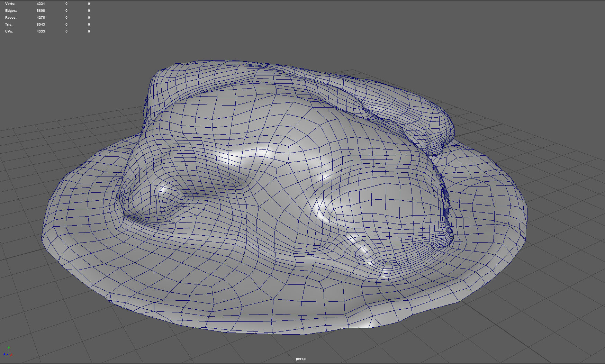
Task: Click the 'Tris:' heads-up display label
Action: pos(9,25)
